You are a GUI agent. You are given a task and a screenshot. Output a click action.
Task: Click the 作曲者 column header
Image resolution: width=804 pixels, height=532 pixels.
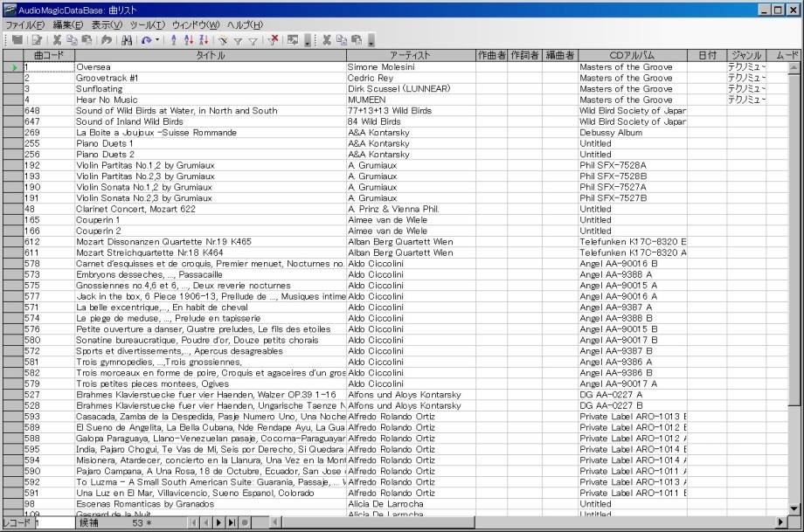492,55
